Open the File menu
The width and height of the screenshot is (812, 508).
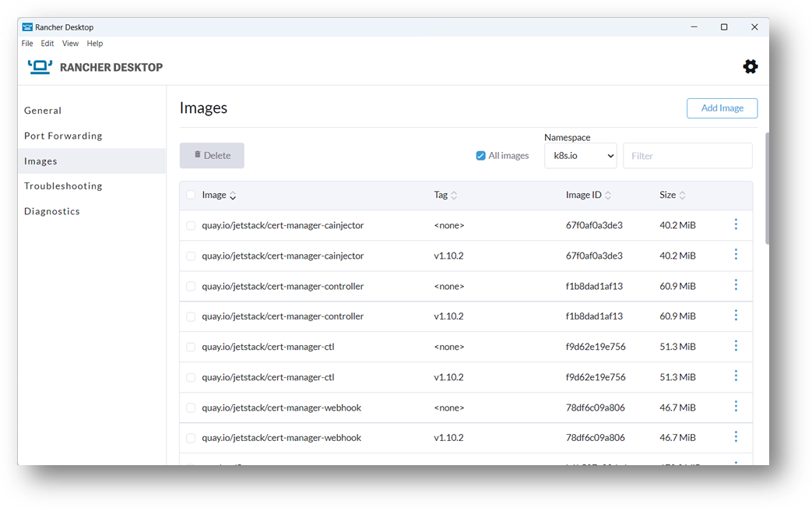click(x=27, y=44)
